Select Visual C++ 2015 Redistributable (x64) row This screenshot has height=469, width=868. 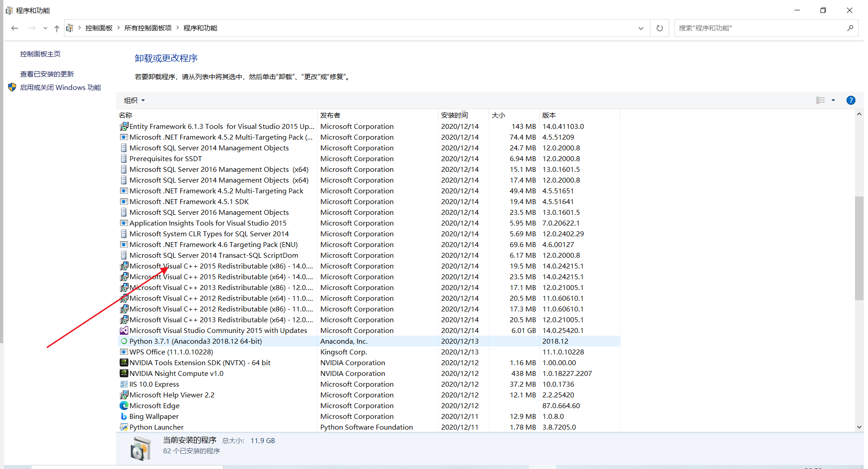[x=368, y=277]
